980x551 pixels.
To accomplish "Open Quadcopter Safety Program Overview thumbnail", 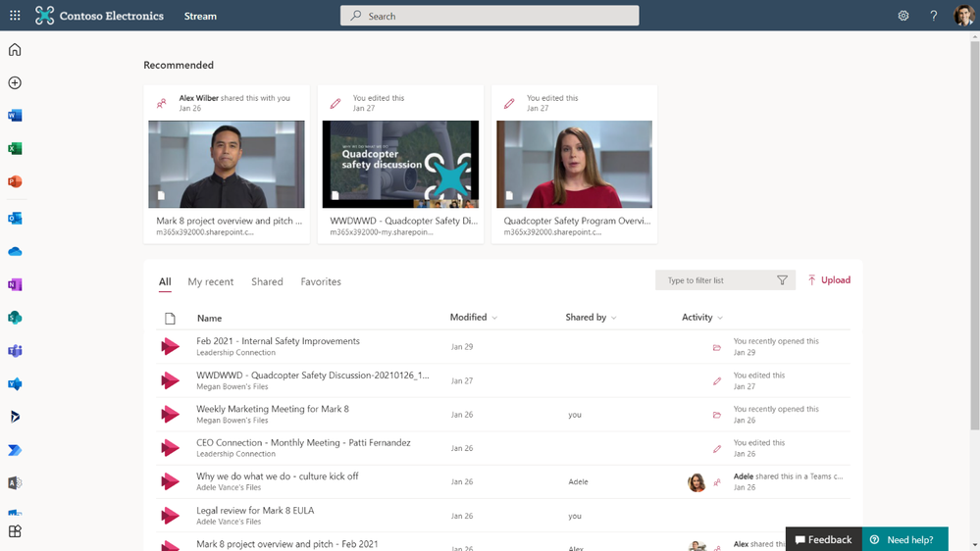I will pyautogui.click(x=575, y=165).
